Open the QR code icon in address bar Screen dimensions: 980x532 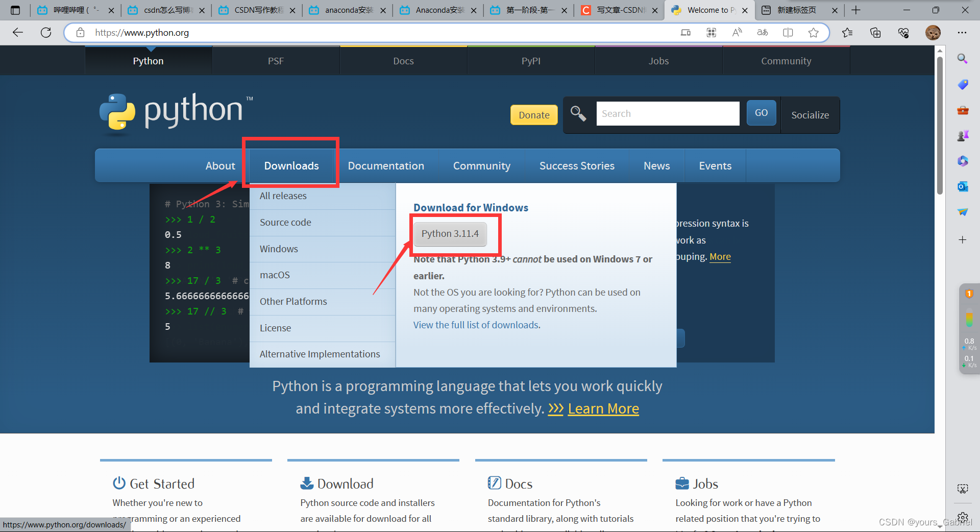pyautogui.click(x=711, y=33)
